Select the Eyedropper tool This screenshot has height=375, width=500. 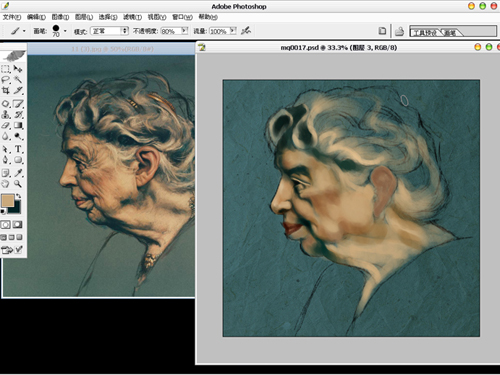[18, 173]
